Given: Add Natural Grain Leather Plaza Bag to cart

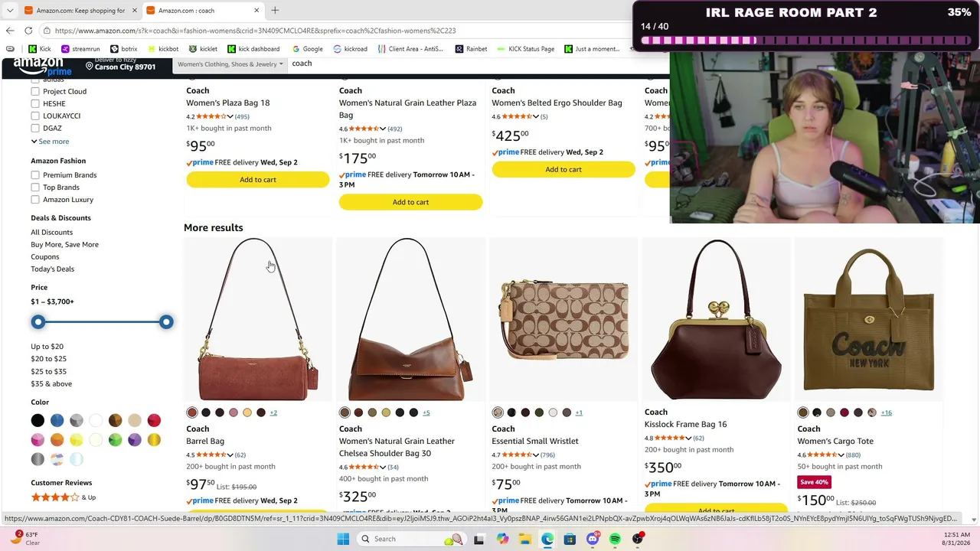Looking at the screenshot, I should click(x=411, y=202).
